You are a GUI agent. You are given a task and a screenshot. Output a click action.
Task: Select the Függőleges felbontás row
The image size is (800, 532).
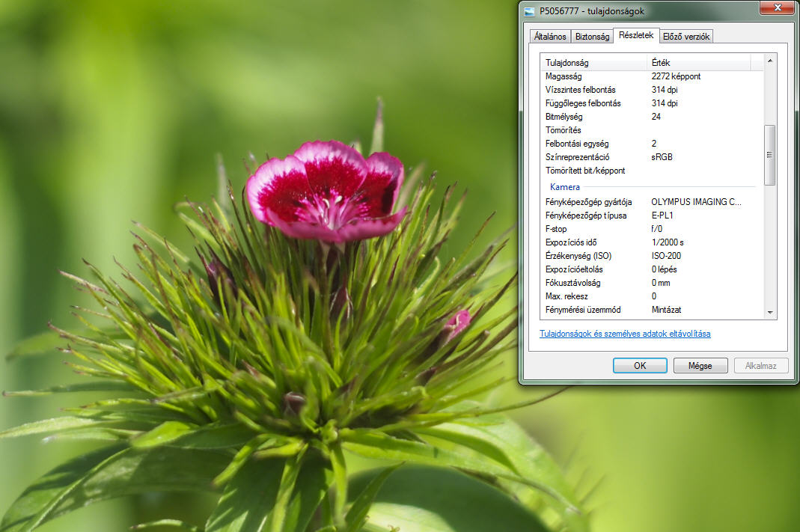653,103
